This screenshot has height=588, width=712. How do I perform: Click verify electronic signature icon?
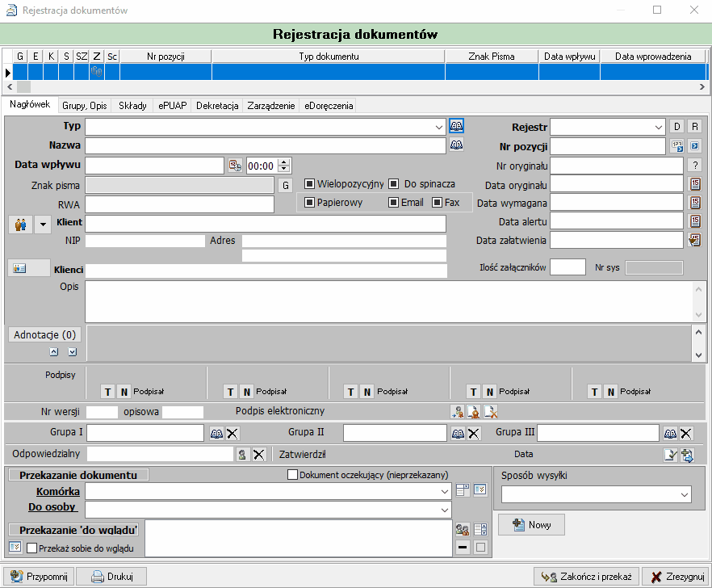click(x=474, y=412)
